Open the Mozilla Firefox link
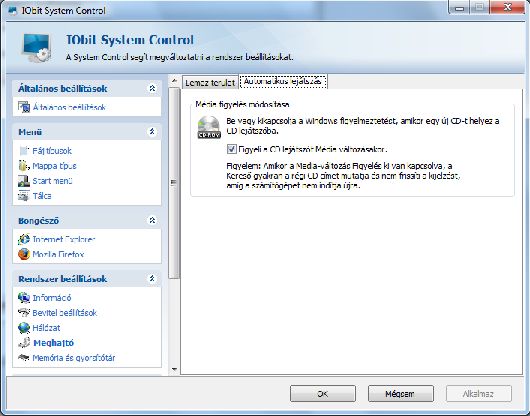Screen dimensions: 530x416 [58, 254]
